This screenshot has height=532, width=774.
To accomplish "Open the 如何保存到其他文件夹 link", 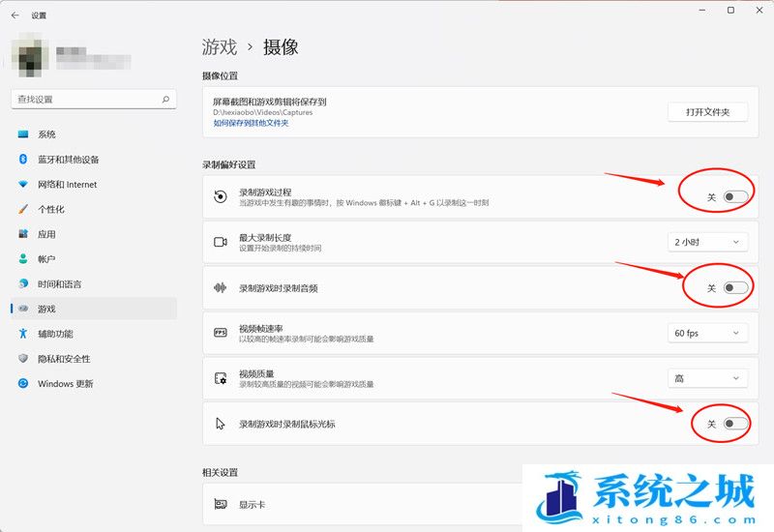I will pyautogui.click(x=251, y=123).
